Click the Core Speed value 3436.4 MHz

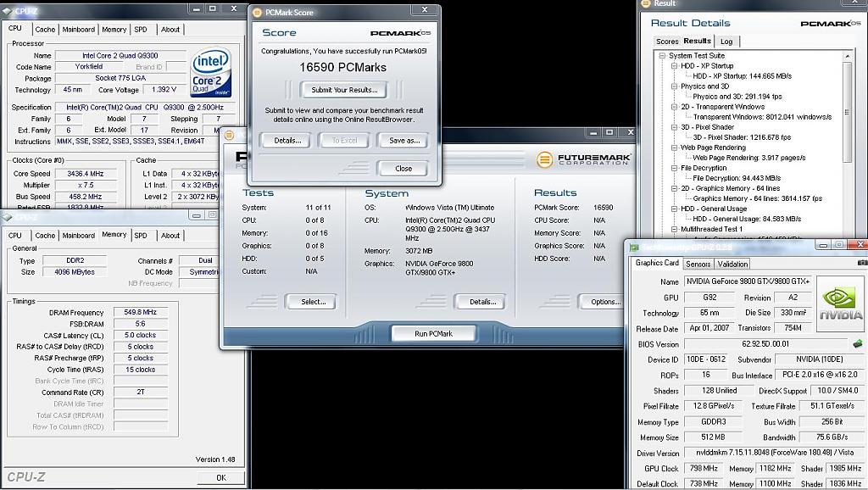pos(86,174)
